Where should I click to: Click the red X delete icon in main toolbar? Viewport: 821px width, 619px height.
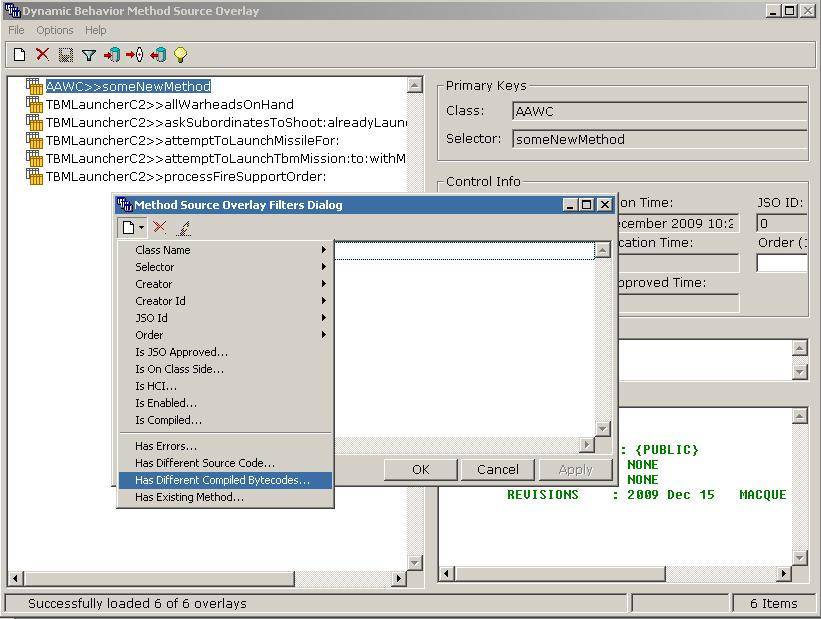click(x=42, y=55)
